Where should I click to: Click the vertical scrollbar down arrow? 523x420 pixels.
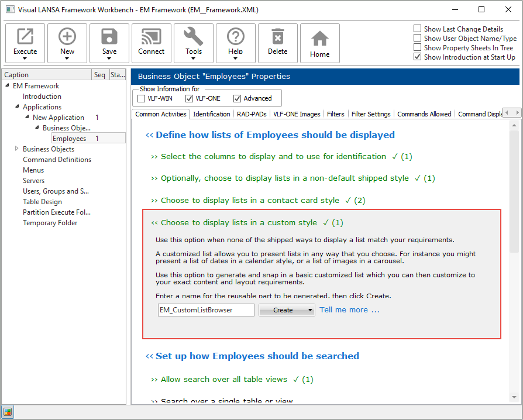pos(514,397)
